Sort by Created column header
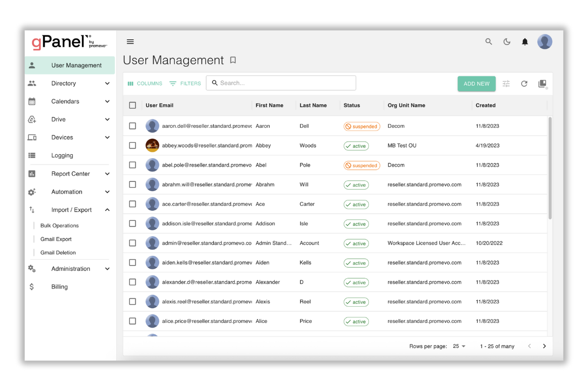The height and width of the screenshot is (391, 588). coord(486,105)
